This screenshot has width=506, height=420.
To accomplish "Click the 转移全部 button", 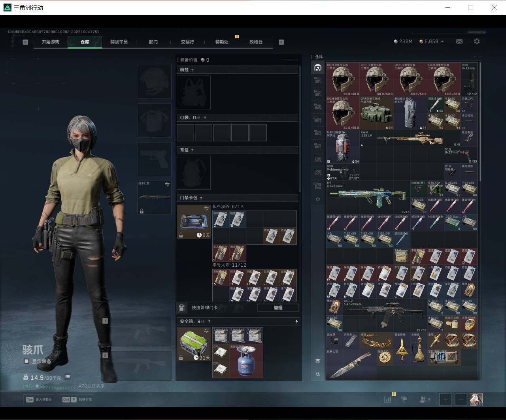I will [77, 399].
